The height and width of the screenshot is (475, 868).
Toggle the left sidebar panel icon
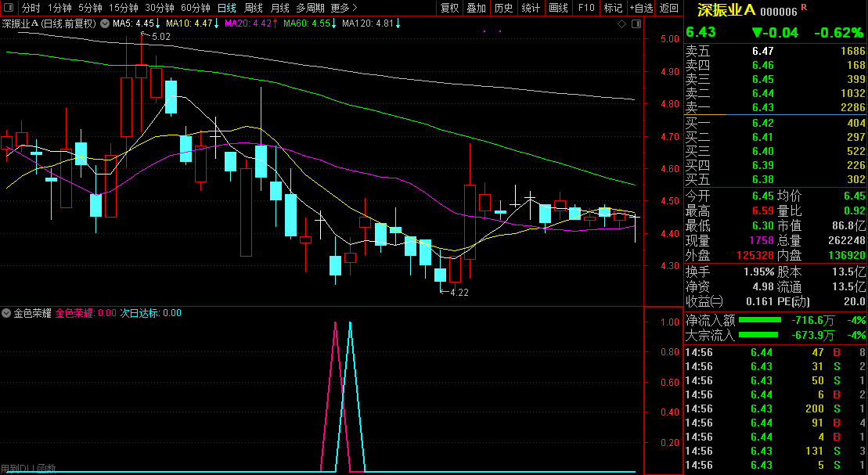pyautogui.click(x=9, y=8)
